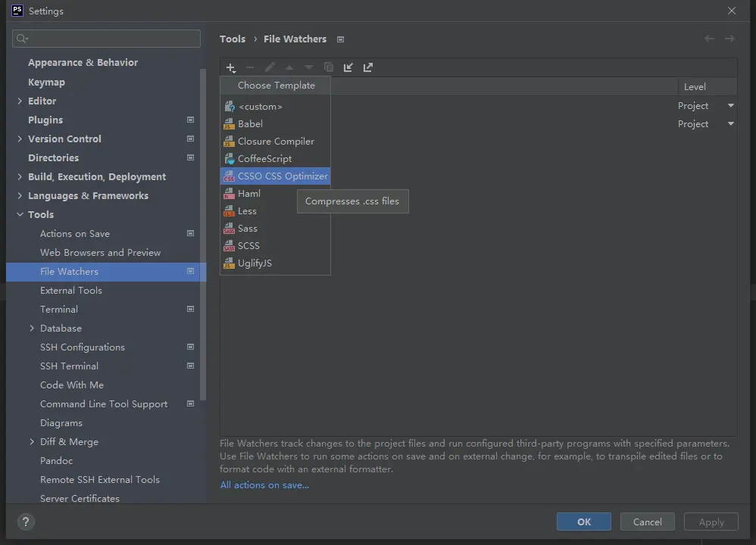Click the project-settings icon on Directories row
Screen dimensions: 756x545
(x=190, y=157)
